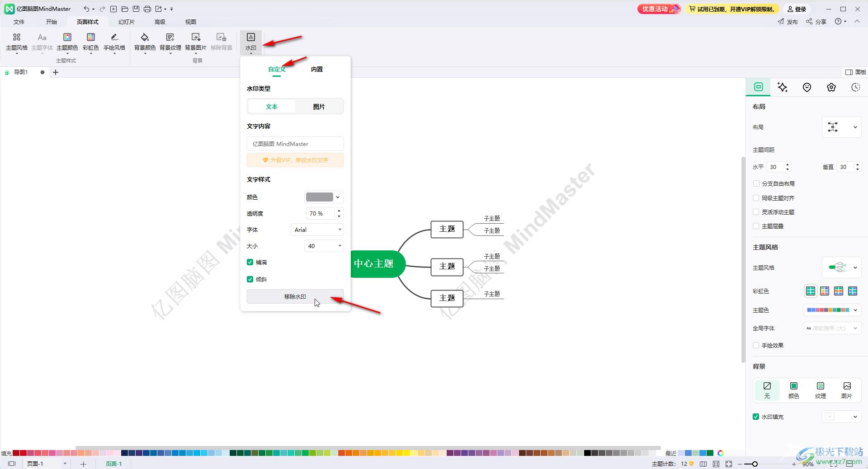868x469 pixels.
Task: Open the size 40 dropdown
Action: tap(324, 246)
